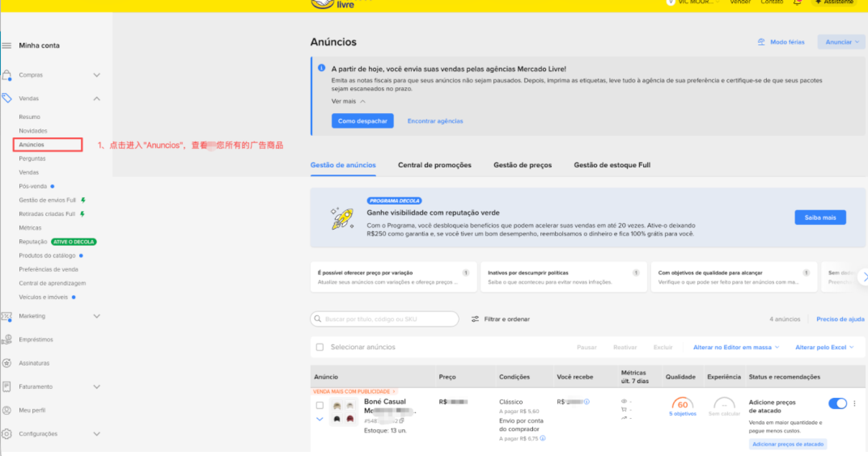Click the Meu perfil user icon
Viewport: 868px width, 456px height.
(6, 410)
